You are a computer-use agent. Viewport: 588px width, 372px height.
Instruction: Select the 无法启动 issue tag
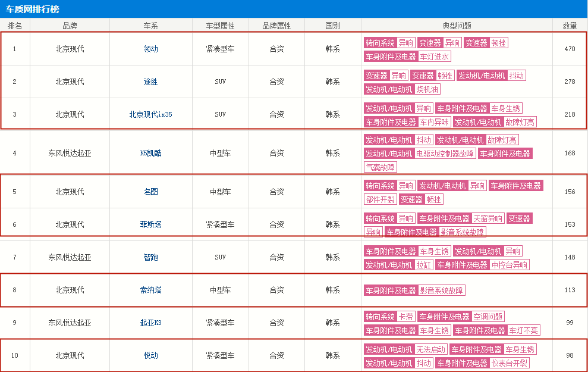(x=431, y=349)
